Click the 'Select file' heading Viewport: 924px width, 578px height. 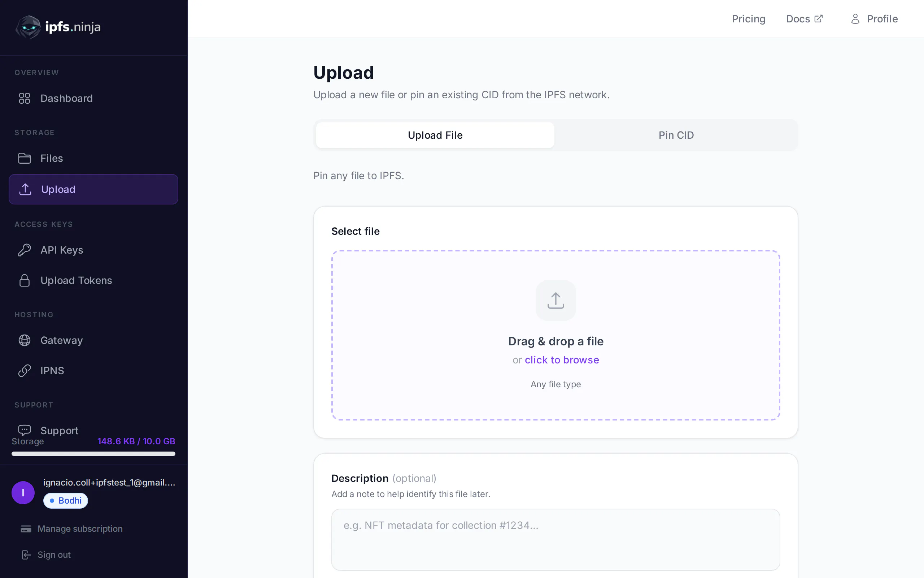[355, 231]
